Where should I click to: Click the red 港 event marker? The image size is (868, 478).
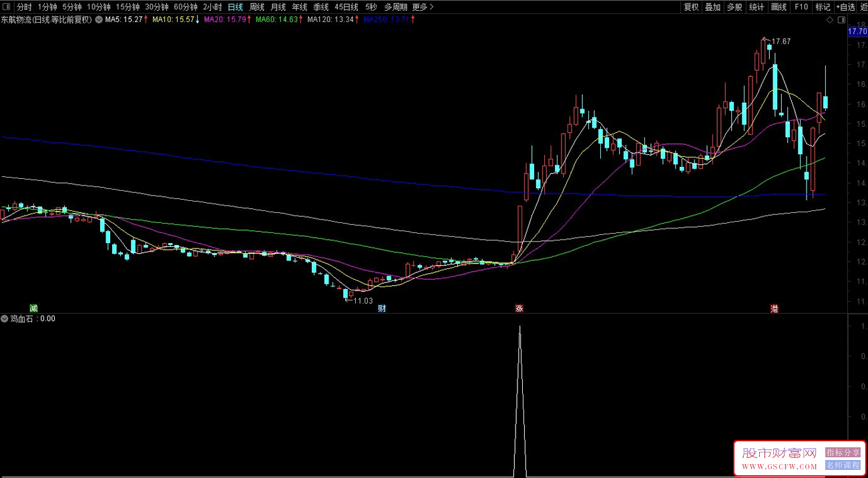[x=774, y=308]
